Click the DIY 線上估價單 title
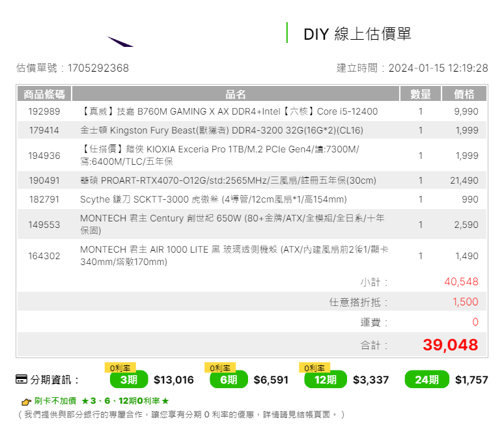This screenshot has width=504, height=435. point(357,34)
